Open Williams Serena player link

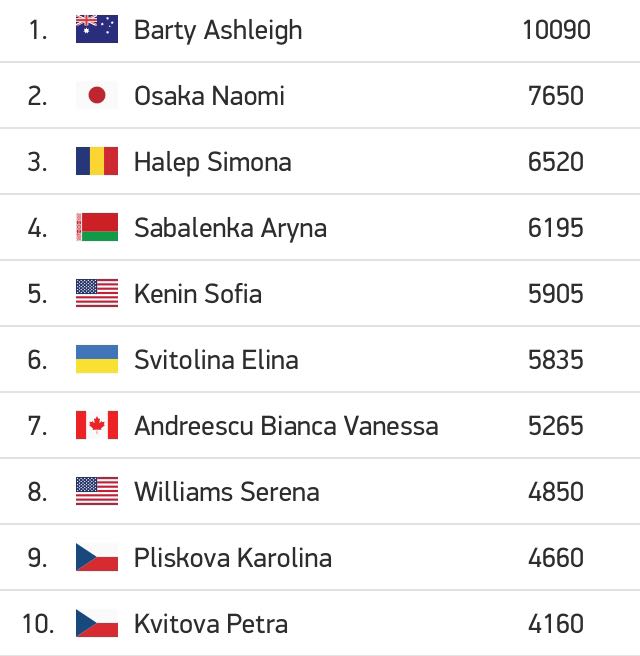tap(227, 492)
